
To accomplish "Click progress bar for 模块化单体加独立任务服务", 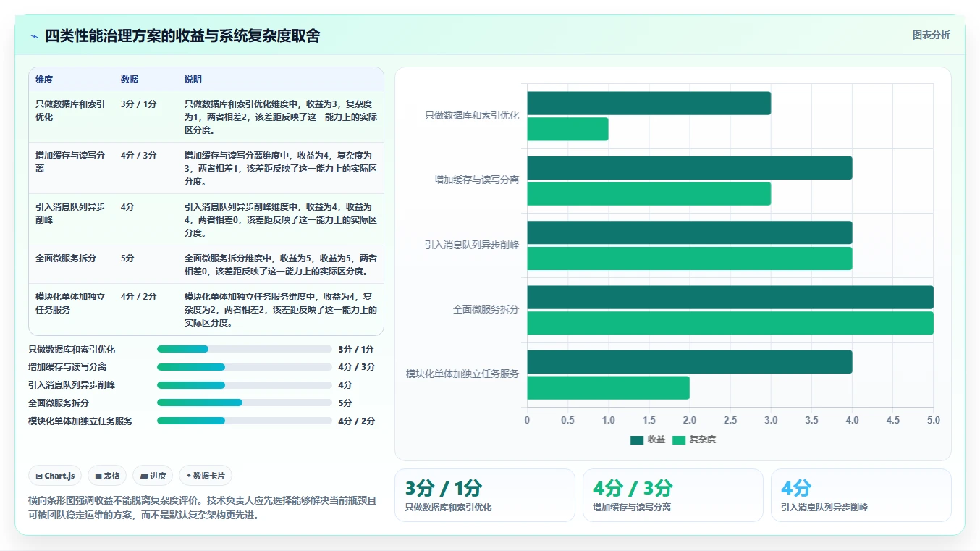I will (x=245, y=421).
